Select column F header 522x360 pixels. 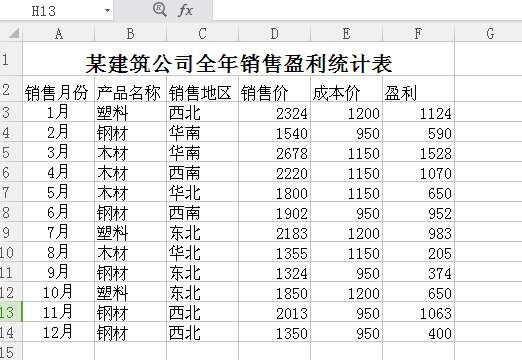tap(418, 34)
